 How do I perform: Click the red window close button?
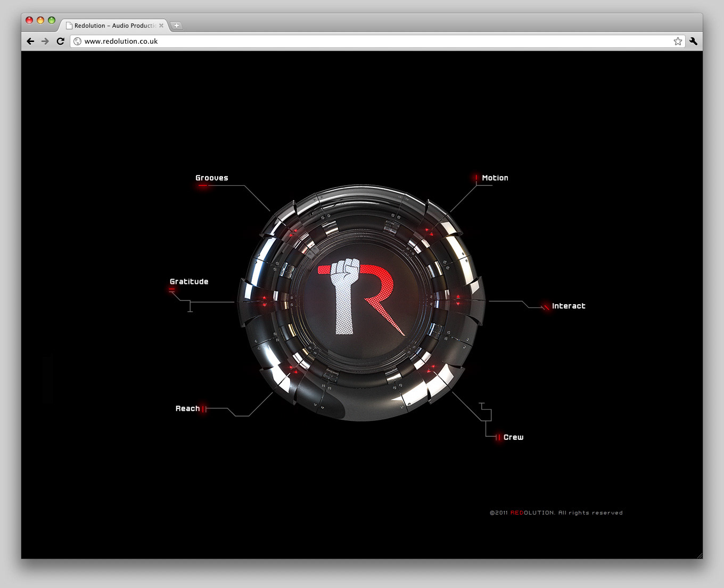pos(29,20)
